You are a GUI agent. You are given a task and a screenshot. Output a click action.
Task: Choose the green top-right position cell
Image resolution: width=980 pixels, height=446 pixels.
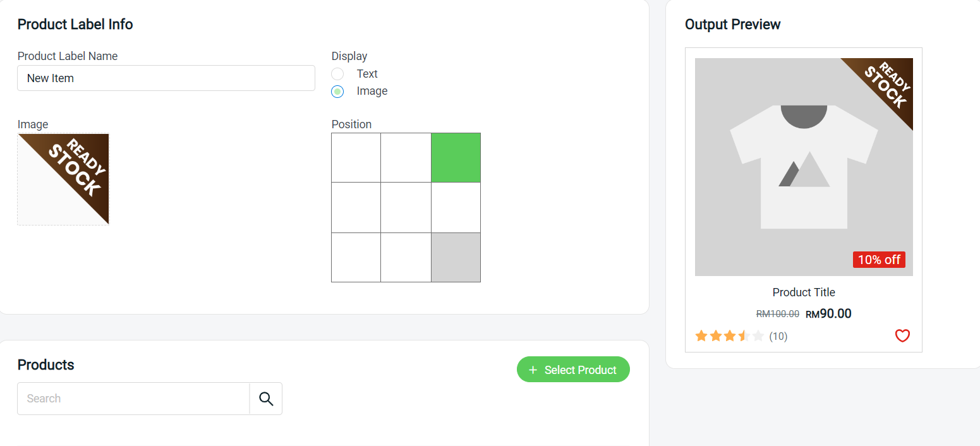pos(456,158)
